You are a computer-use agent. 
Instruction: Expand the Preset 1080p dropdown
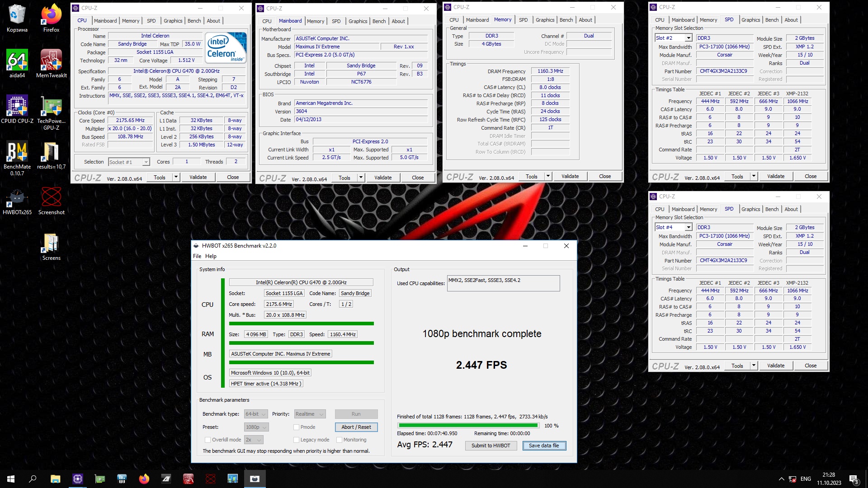(x=256, y=427)
